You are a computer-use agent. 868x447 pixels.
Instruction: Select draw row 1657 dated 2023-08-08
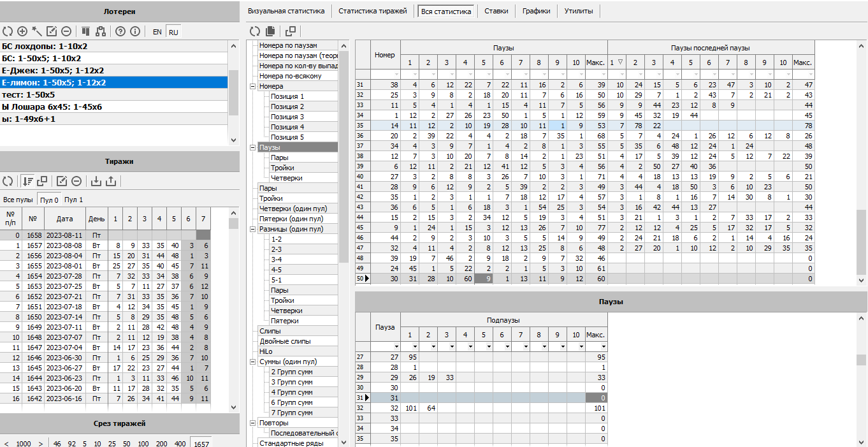pyautogui.click(x=105, y=245)
